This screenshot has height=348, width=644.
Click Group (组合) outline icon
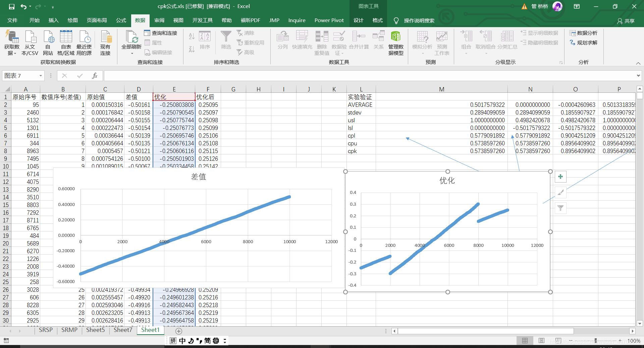click(466, 43)
